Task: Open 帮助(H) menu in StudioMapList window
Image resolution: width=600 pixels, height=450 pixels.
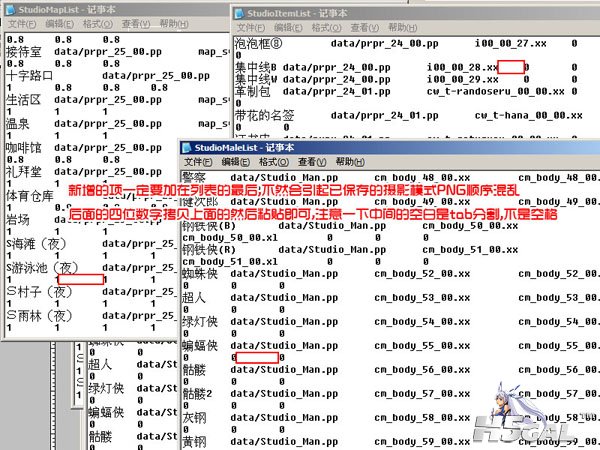Action: (174, 24)
